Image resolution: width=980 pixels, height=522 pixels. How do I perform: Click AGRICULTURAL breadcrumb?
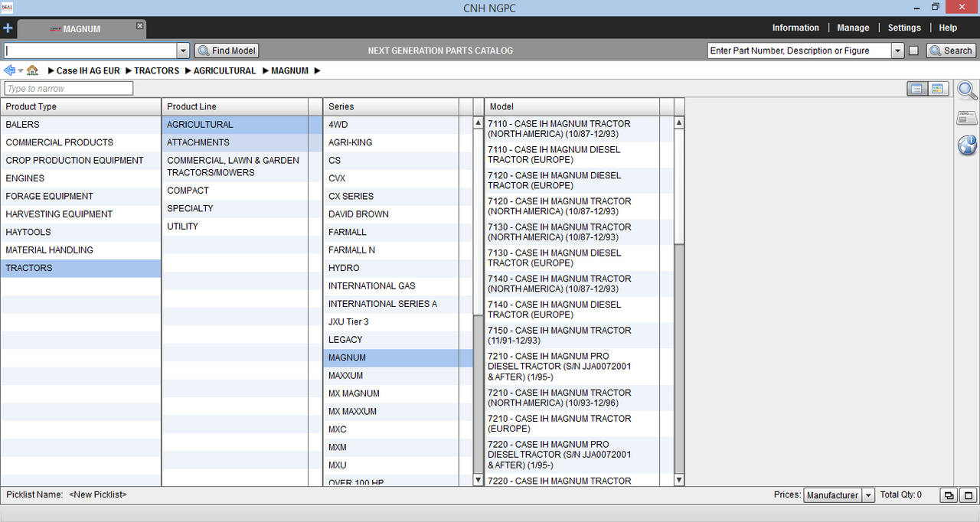[224, 70]
